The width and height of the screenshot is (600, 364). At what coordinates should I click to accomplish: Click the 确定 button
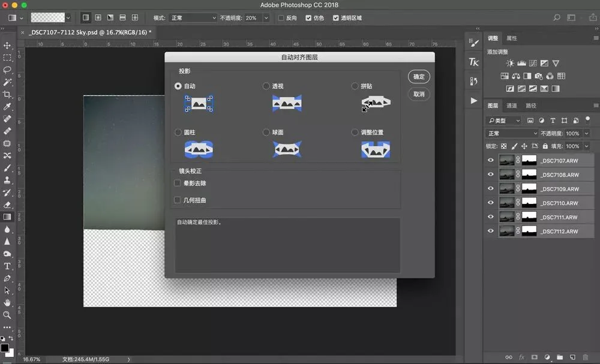[x=419, y=77]
